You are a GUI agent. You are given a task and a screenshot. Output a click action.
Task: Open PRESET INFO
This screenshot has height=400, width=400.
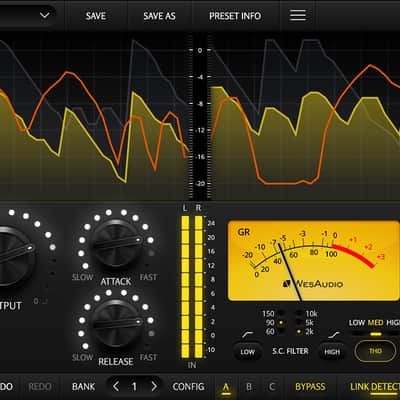coord(235,16)
